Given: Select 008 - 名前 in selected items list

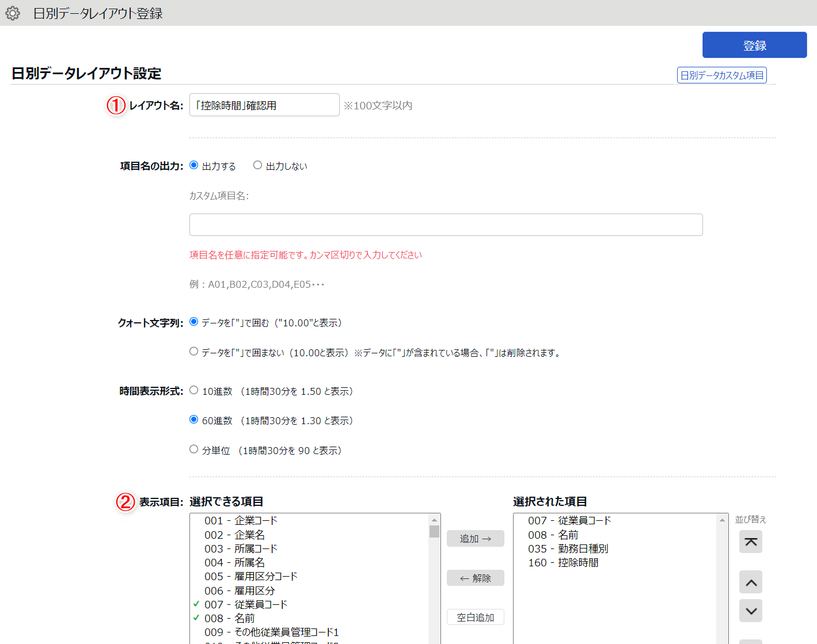Looking at the screenshot, I should pos(615,535).
